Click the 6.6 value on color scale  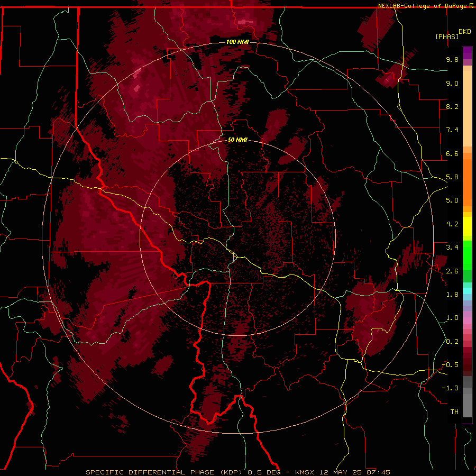point(452,153)
